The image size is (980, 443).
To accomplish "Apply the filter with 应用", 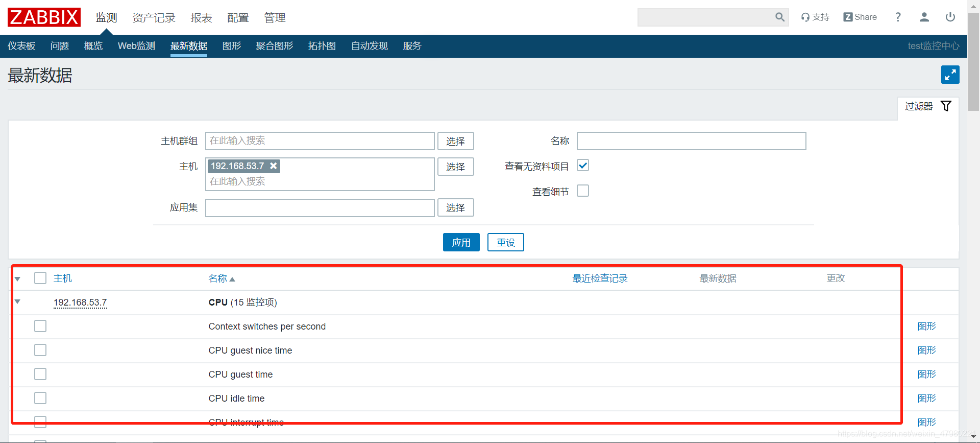I will 461,242.
